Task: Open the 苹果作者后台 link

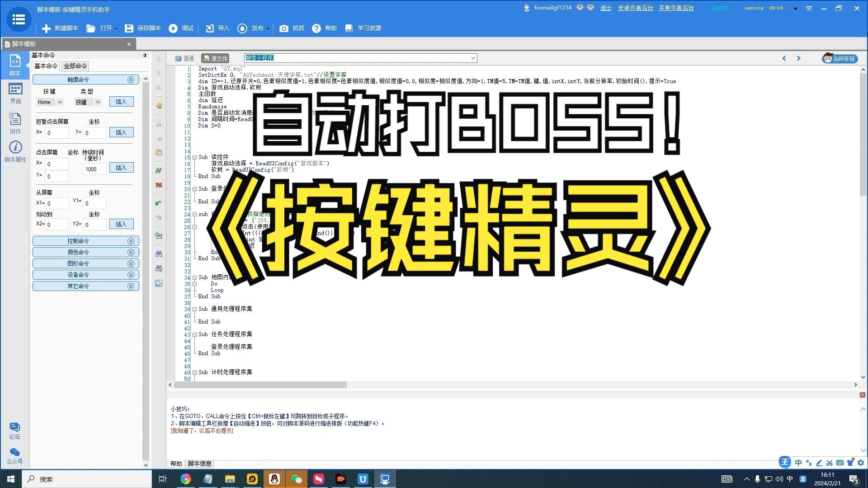Action: (x=676, y=8)
